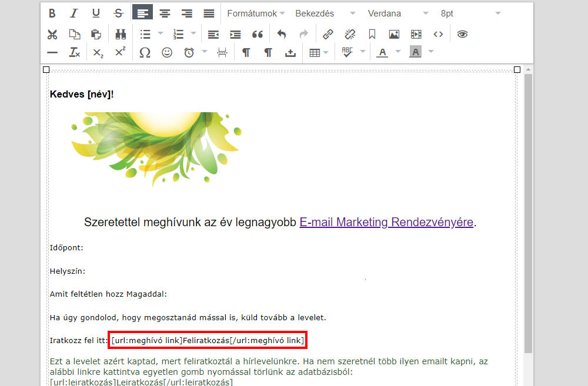Screen dimensions: 588x386
Task: Apply the background highlight color
Action: pos(416,52)
